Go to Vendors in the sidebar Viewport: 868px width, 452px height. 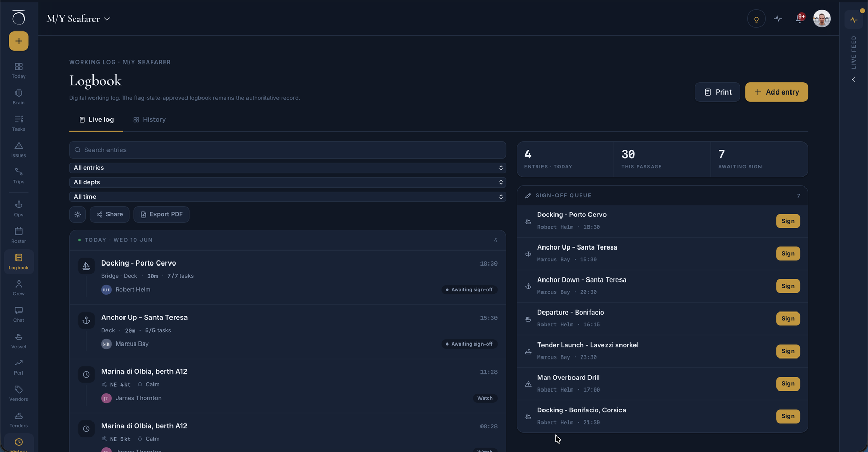pos(19,393)
